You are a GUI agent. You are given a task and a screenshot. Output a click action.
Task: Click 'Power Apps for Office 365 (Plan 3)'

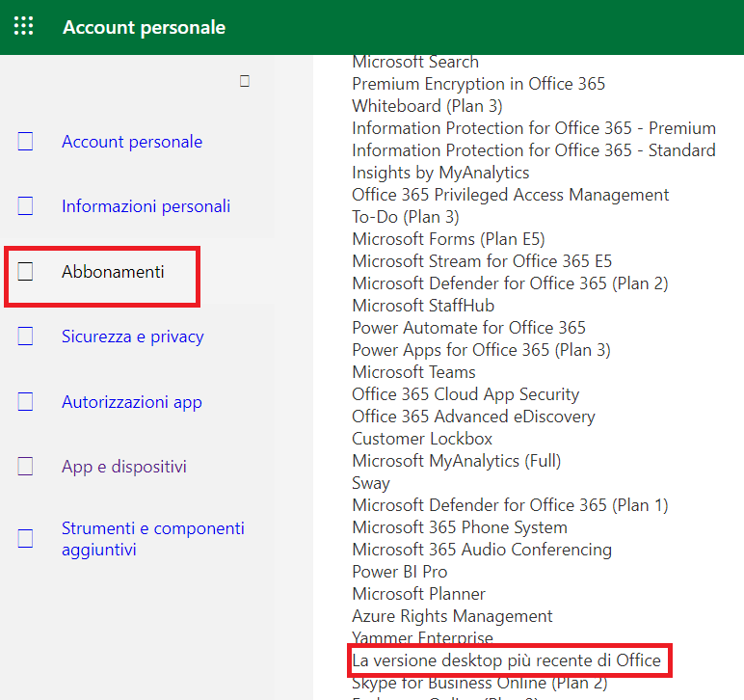tap(481, 350)
